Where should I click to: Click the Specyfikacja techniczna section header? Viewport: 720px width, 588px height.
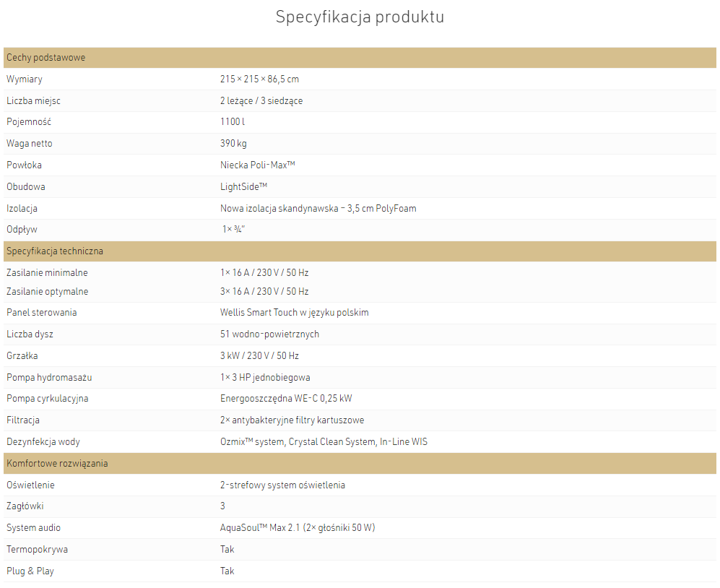[55, 251]
